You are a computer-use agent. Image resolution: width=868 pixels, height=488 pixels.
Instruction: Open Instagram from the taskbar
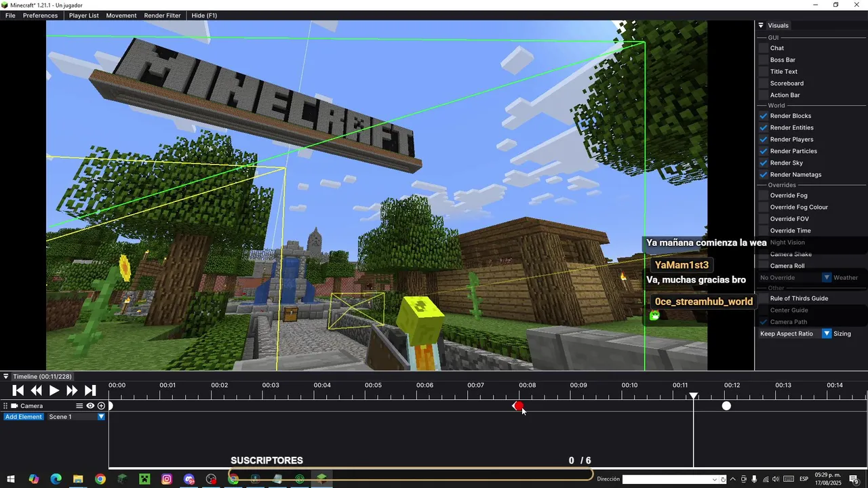click(167, 479)
